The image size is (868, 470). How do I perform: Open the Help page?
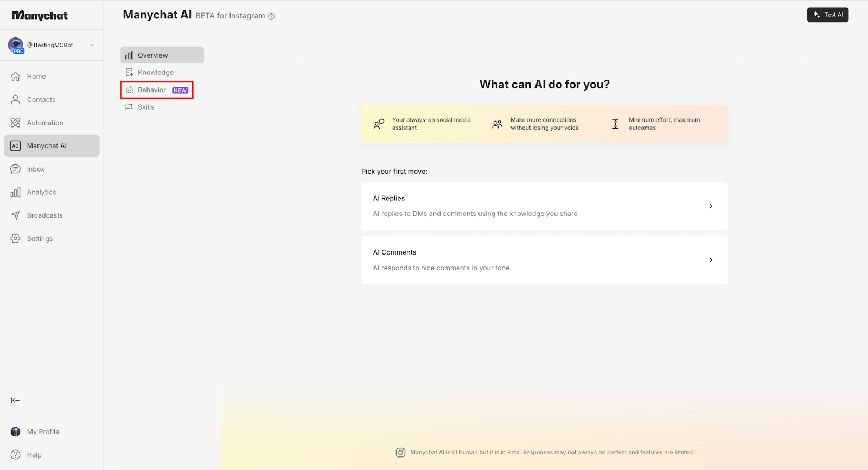coord(34,455)
